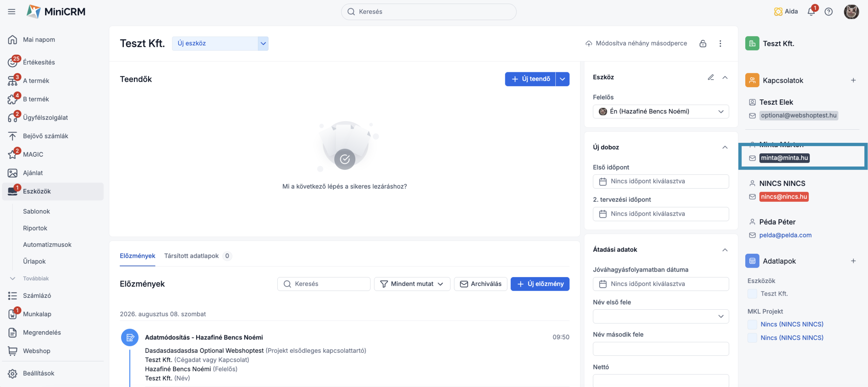This screenshot has width=868, height=387.
Task: Check the second Nincs (NINCS NINCS) box
Action: [752, 338]
